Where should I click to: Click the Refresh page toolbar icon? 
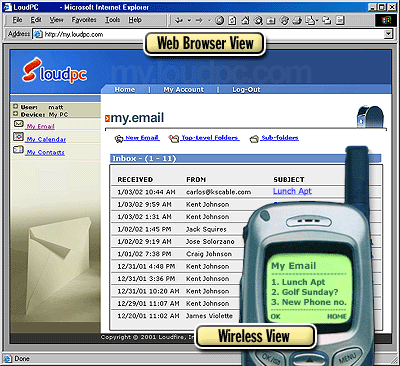tap(232, 21)
